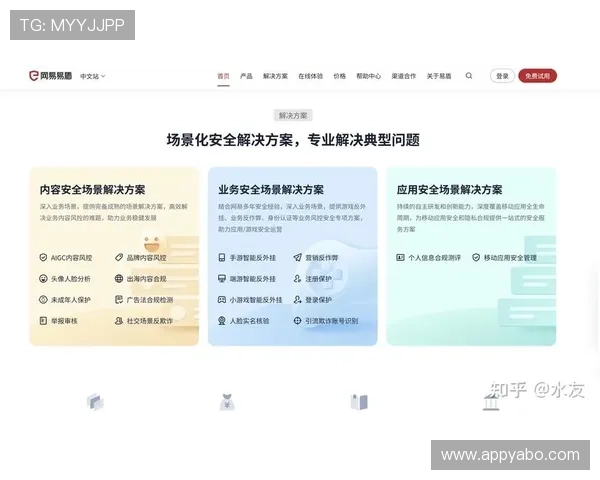Viewport: 600px width, 480px height.
Task: Click the description text in 内容安全 card
Action: click(x=114, y=212)
